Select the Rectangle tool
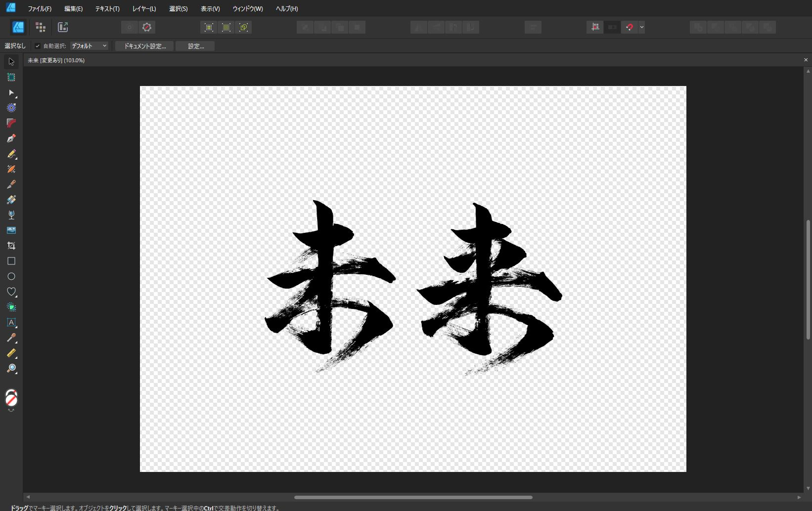This screenshot has height=511, width=812. pyautogui.click(x=11, y=261)
